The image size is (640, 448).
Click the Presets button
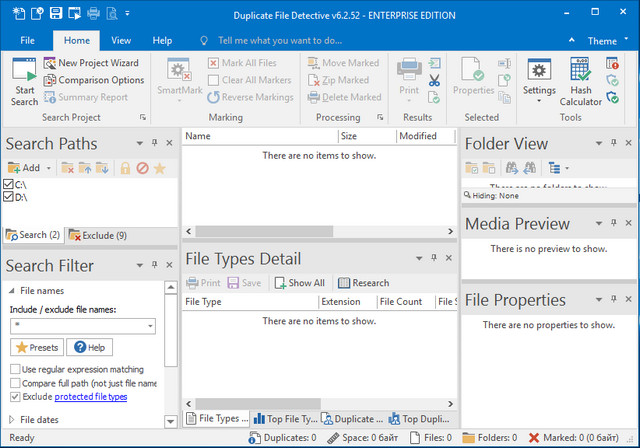click(36, 348)
